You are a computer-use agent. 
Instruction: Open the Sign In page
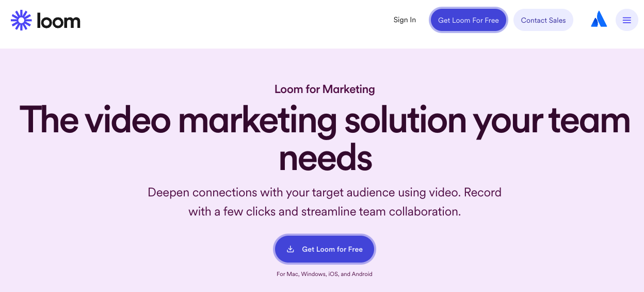click(404, 20)
